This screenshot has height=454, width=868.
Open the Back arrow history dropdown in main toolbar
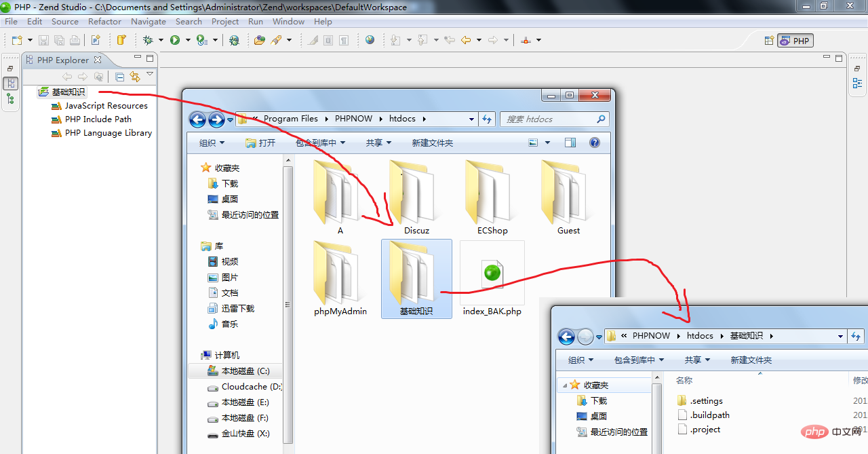[478, 41]
